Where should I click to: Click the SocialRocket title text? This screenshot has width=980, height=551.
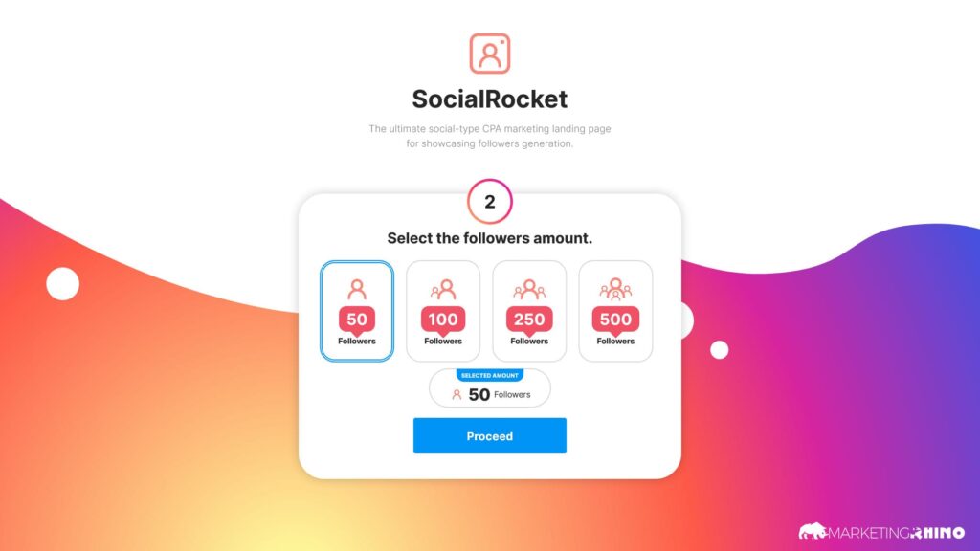489,99
